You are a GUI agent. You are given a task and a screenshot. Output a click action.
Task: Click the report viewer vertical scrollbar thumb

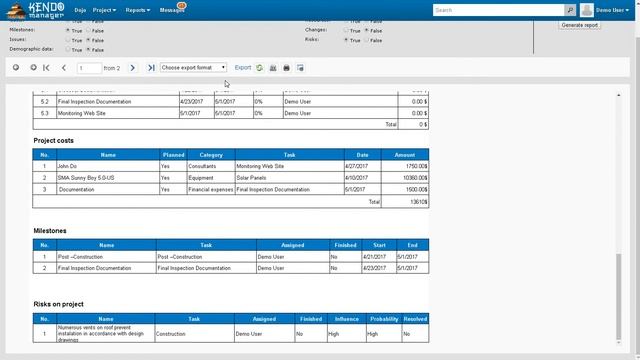618,296
